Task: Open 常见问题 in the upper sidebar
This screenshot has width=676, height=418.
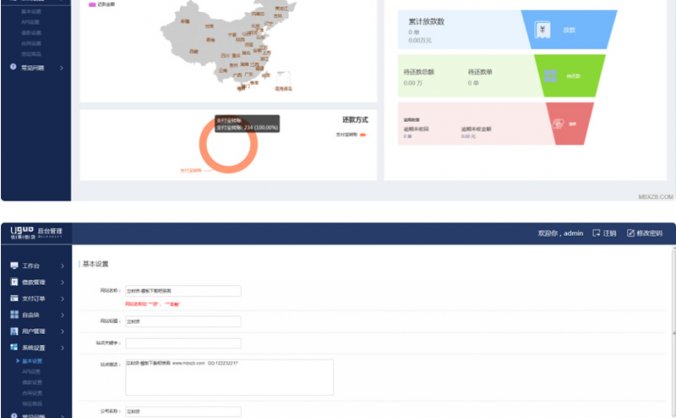Action: [x=33, y=68]
